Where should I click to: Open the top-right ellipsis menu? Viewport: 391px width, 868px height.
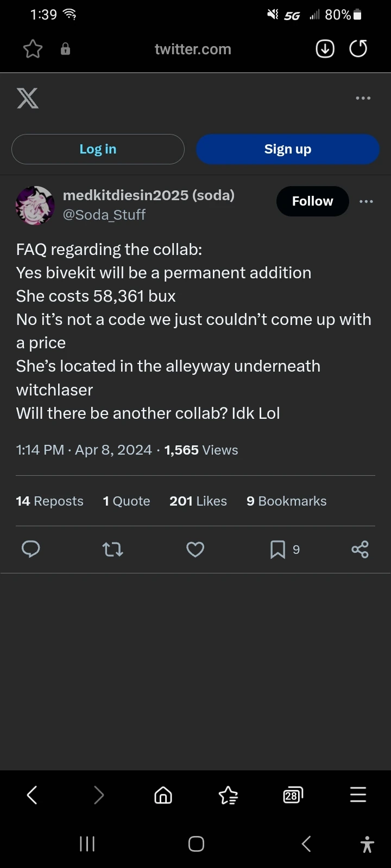click(363, 98)
